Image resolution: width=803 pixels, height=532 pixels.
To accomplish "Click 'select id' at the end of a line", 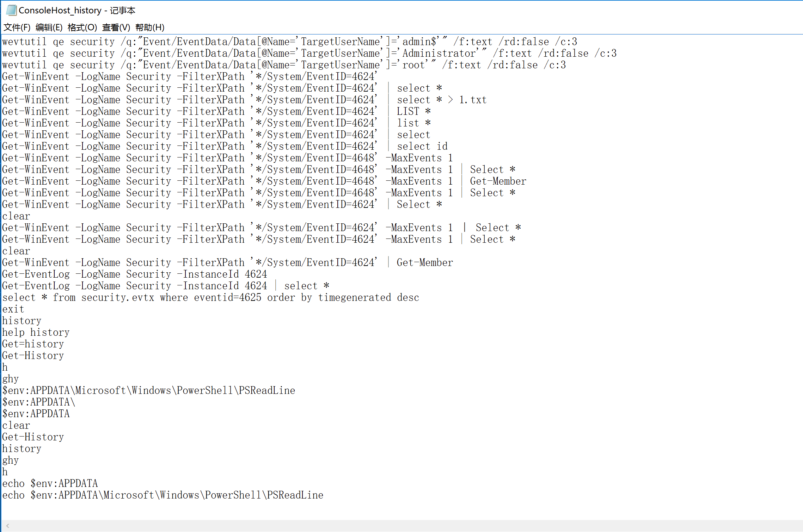I will click(x=422, y=147).
